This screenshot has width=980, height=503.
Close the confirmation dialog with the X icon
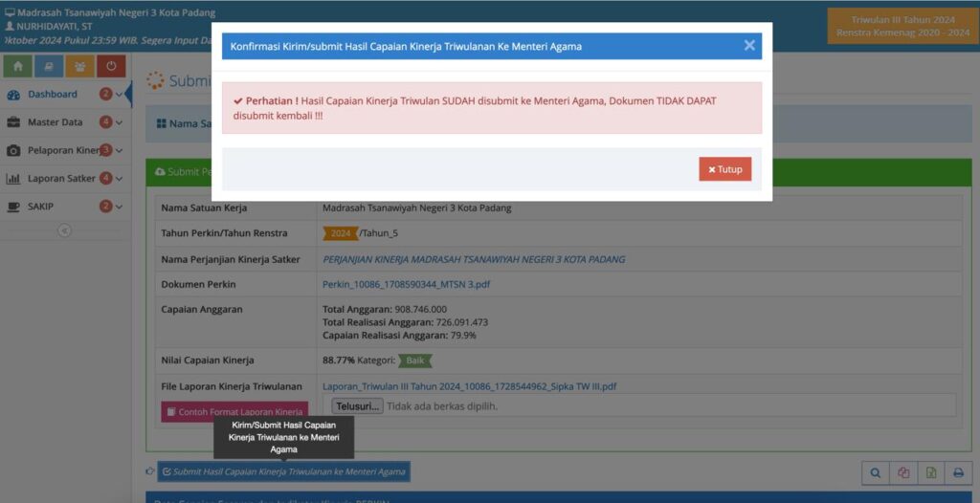pyautogui.click(x=749, y=45)
